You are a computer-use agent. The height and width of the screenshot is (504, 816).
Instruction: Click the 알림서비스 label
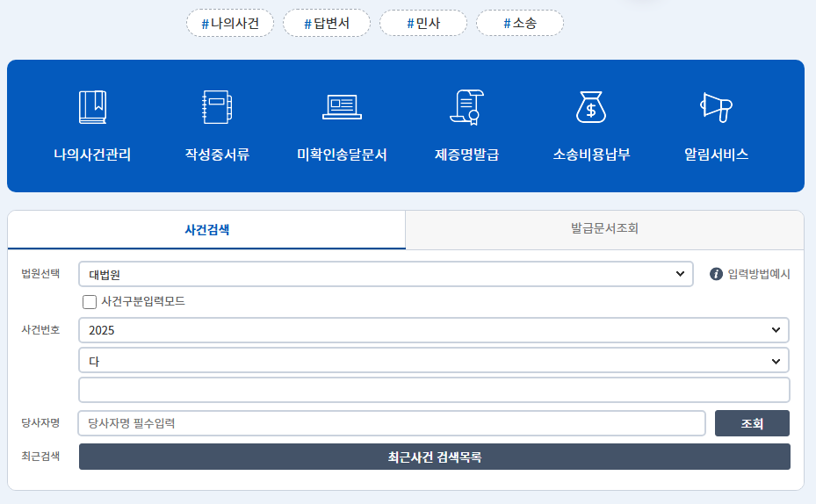click(x=716, y=155)
